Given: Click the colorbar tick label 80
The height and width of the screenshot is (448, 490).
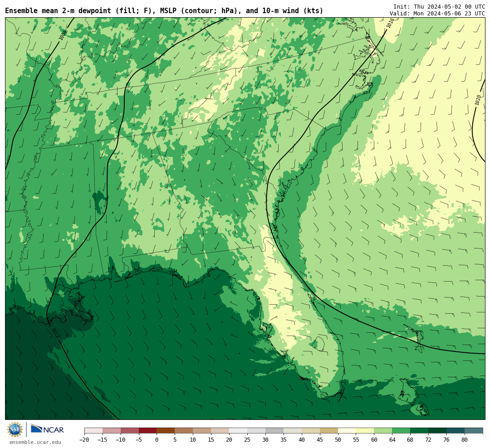Looking at the screenshot, I should click(x=465, y=440).
